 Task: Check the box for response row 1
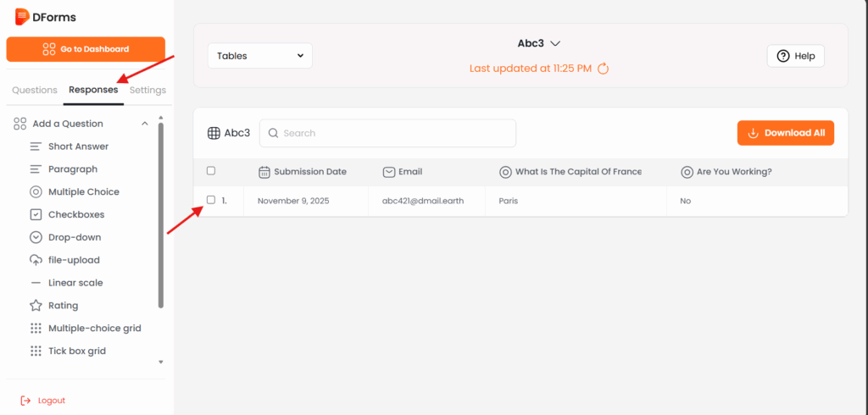[211, 201]
